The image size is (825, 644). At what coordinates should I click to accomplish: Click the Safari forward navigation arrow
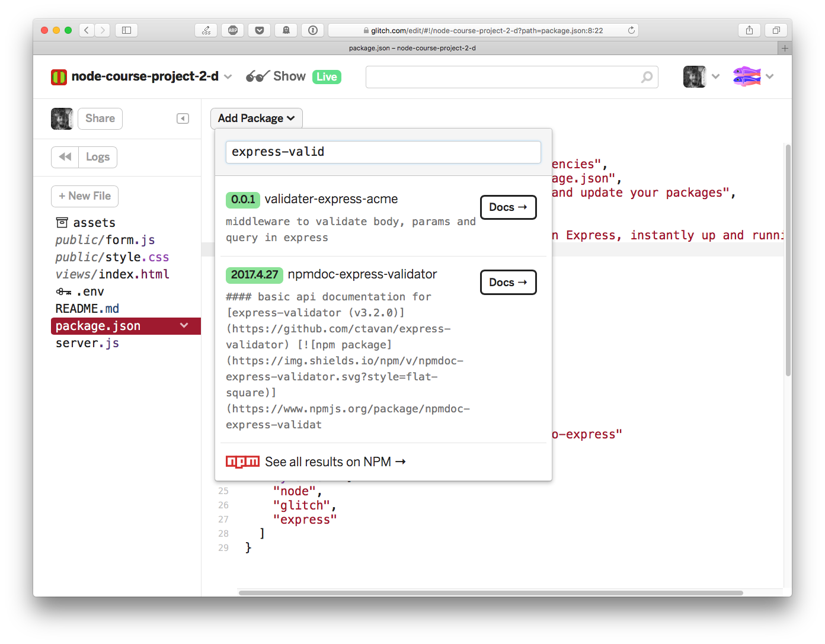point(103,30)
